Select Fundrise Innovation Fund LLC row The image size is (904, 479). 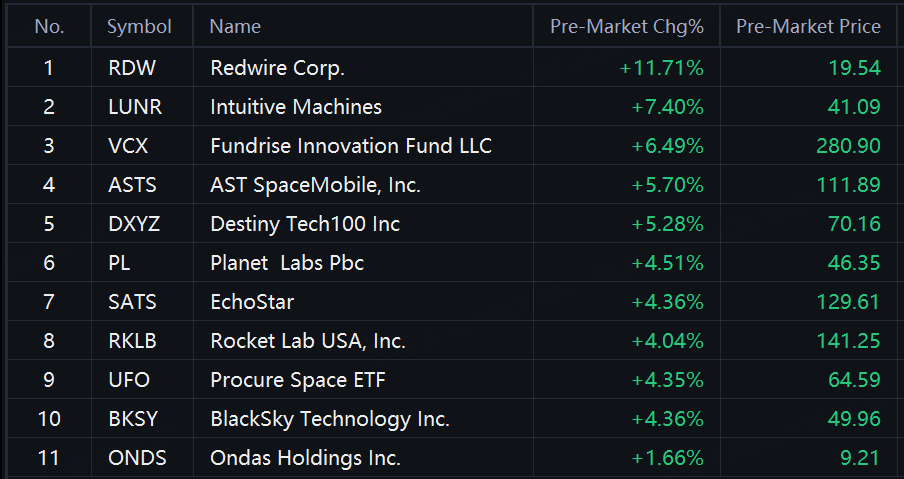(x=455, y=146)
